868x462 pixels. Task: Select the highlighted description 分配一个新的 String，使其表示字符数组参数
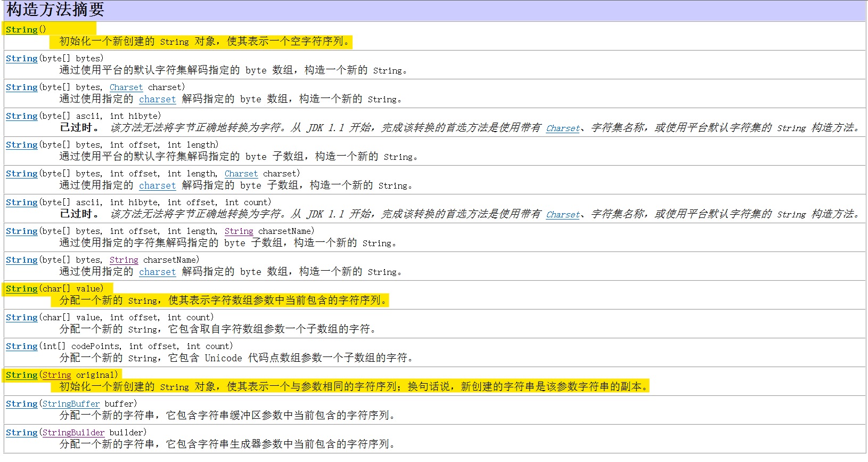tap(223, 301)
